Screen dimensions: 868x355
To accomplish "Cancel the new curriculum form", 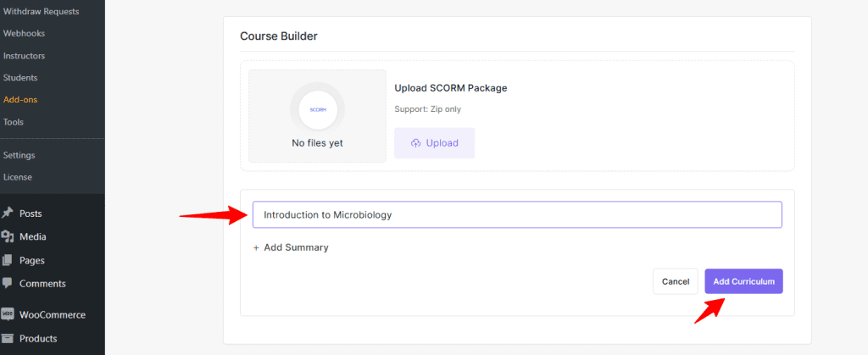I will tap(676, 281).
